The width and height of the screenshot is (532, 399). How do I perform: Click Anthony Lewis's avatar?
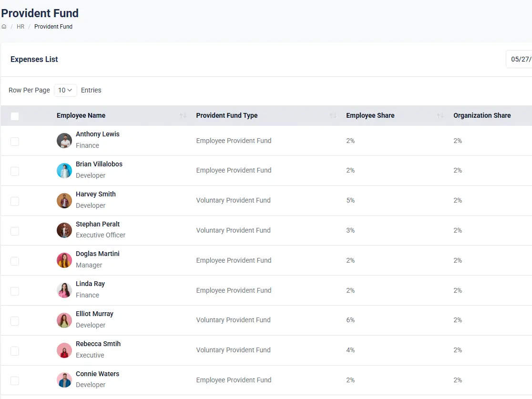[x=64, y=141]
